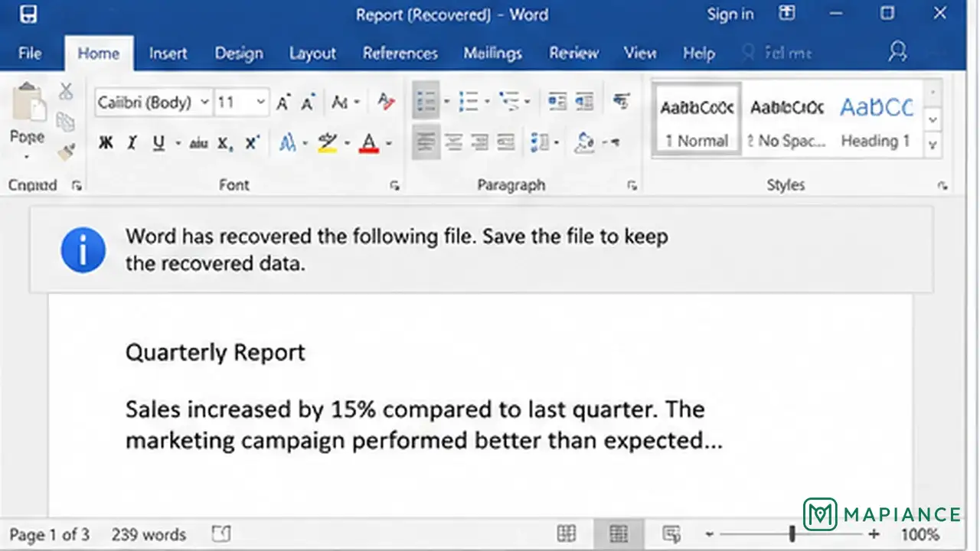This screenshot has height=551, width=980.
Task: Switch to Web Layout view in status bar
Action: coord(671,533)
